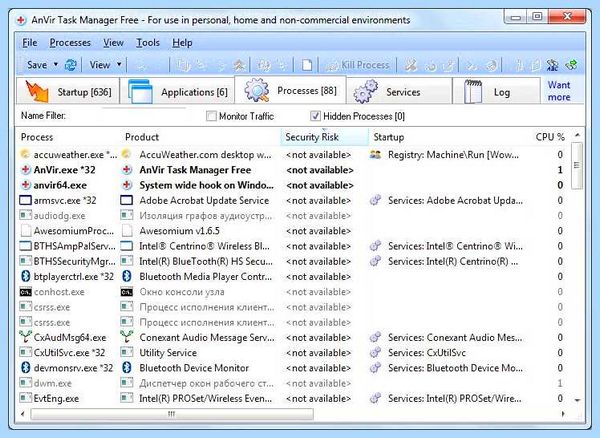600x438 pixels.
Task: Select the EvtEng.exe process row
Action: [x=293, y=398]
